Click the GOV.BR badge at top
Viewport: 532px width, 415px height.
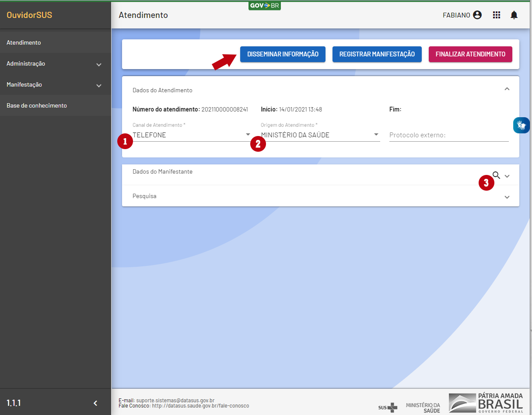point(264,6)
